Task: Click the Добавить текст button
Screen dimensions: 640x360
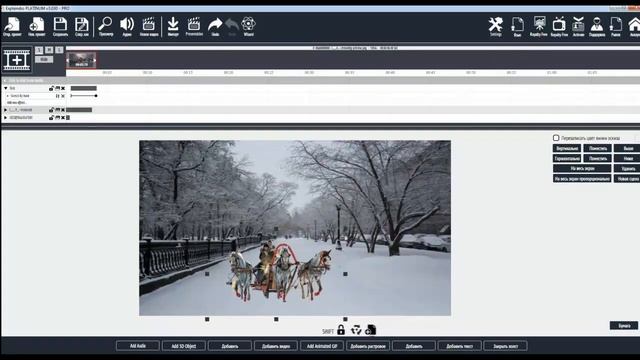Action: pyautogui.click(x=460, y=346)
